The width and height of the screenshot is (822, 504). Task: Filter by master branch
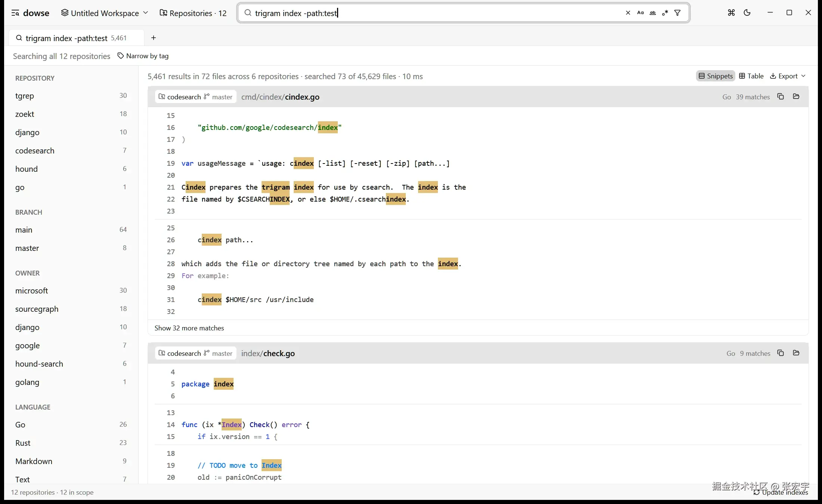coord(71,248)
